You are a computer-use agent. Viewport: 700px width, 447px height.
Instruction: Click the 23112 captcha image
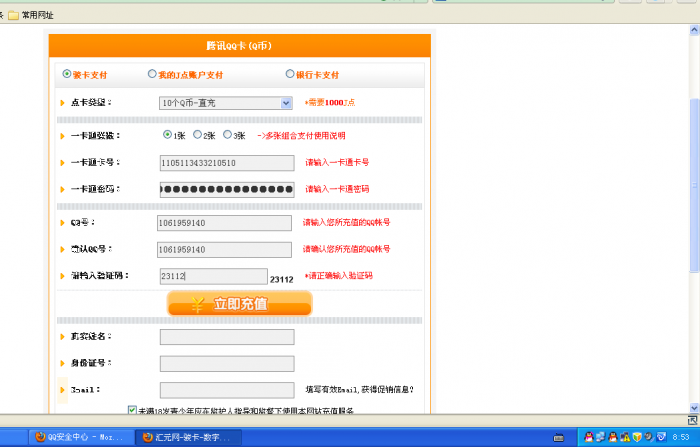[282, 280]
